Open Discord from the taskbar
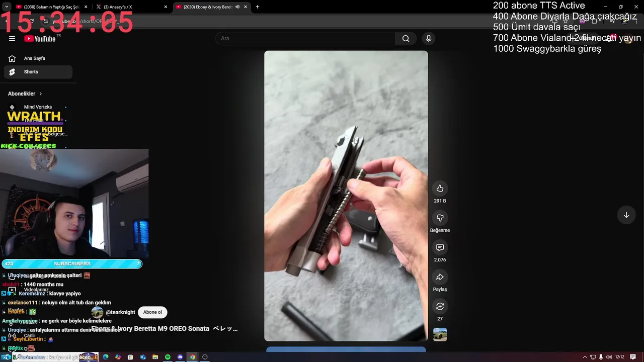The height and width of the screenshot is (362, 644). tap(180, 357)
